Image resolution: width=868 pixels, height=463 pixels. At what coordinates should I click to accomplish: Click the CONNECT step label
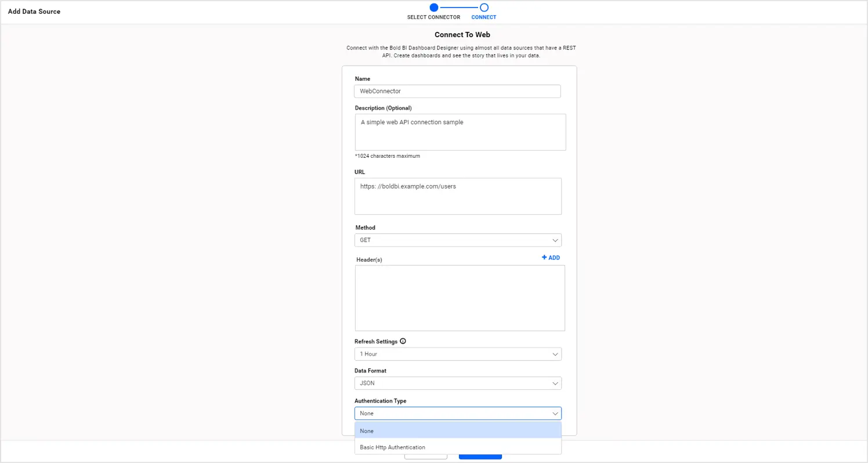click(x=484, y=17)
